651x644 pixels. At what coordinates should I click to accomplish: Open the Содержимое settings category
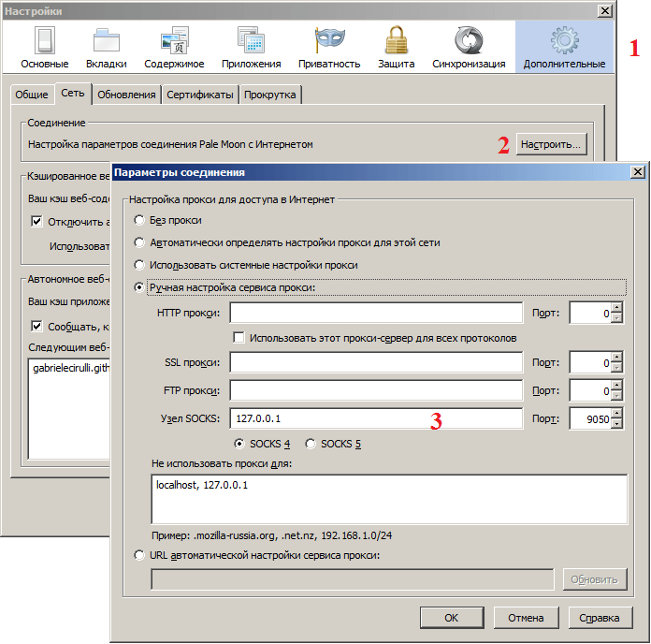coord(174,48)
